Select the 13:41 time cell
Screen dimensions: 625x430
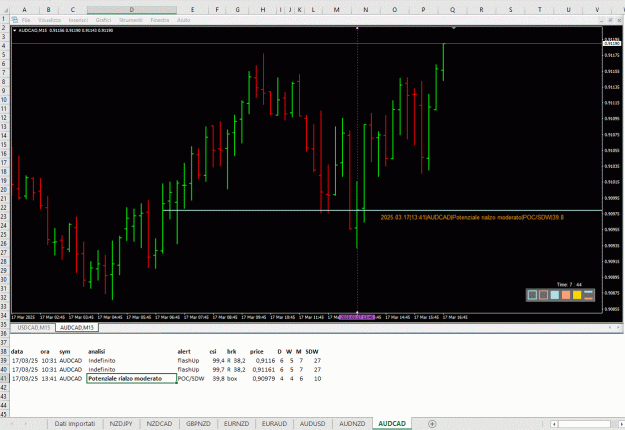[x=49, y=379]
